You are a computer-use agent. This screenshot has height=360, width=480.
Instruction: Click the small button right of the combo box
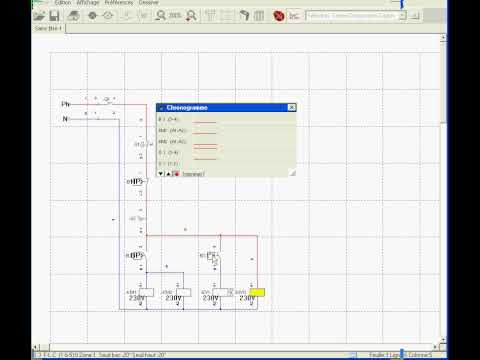tap(415, 16)
